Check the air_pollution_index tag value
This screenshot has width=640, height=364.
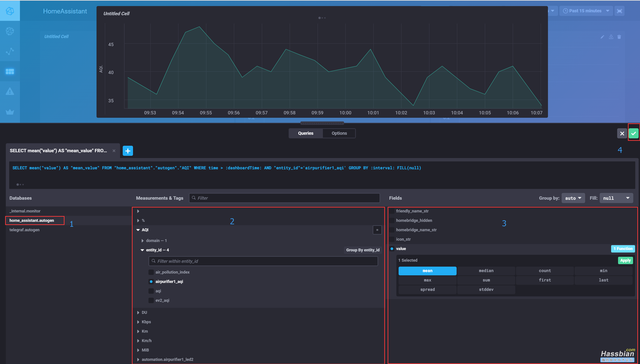tap(151, 272)
